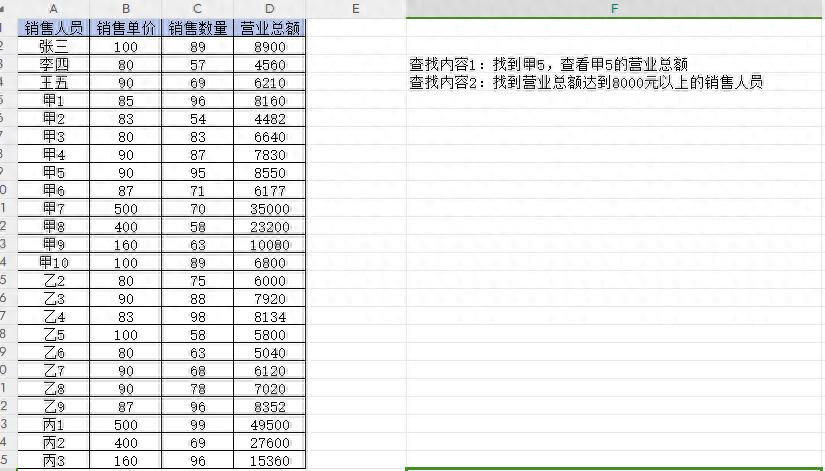Click the 查找内容2 instruction text in column F

point(586,82)
